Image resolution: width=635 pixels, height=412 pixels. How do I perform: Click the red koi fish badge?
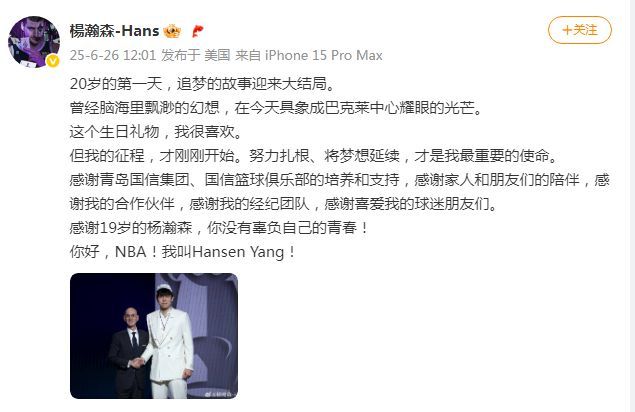point(197,31)
